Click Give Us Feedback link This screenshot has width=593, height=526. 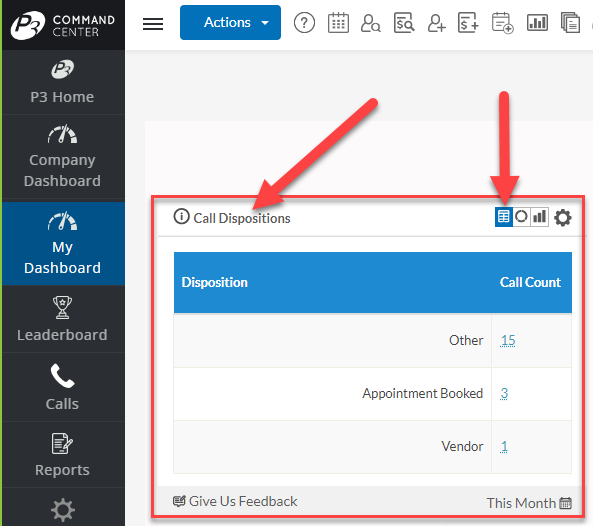(x=235, y=501)
